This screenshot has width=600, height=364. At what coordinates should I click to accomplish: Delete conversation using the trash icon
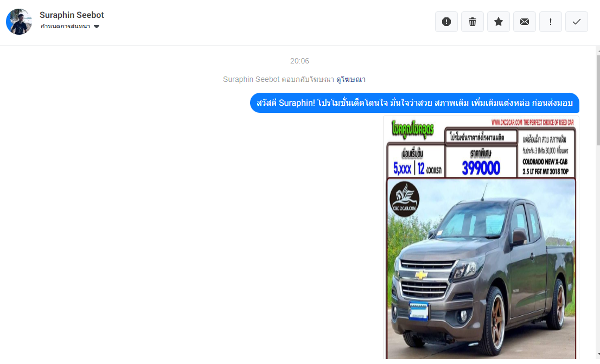coord(472,22)
